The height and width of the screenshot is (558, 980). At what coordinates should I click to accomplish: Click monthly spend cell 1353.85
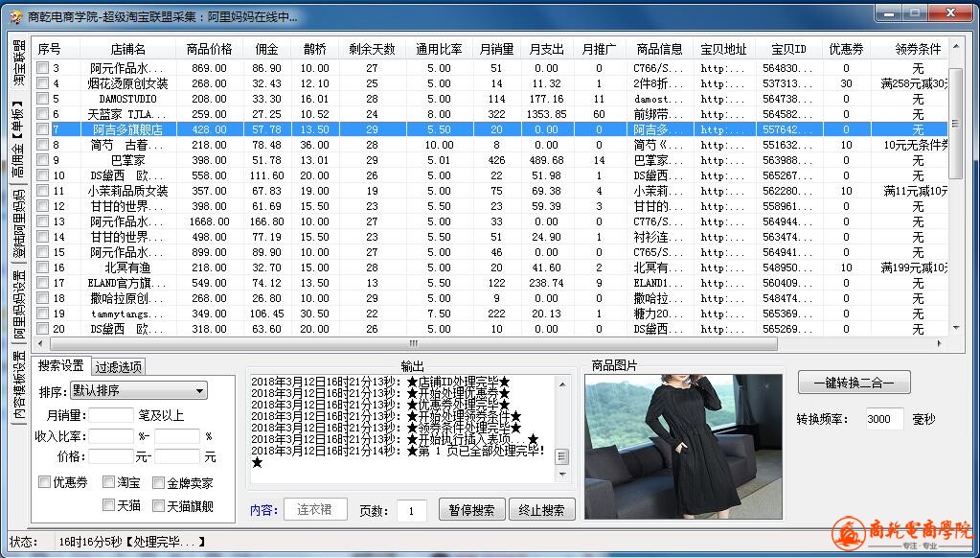546,114
